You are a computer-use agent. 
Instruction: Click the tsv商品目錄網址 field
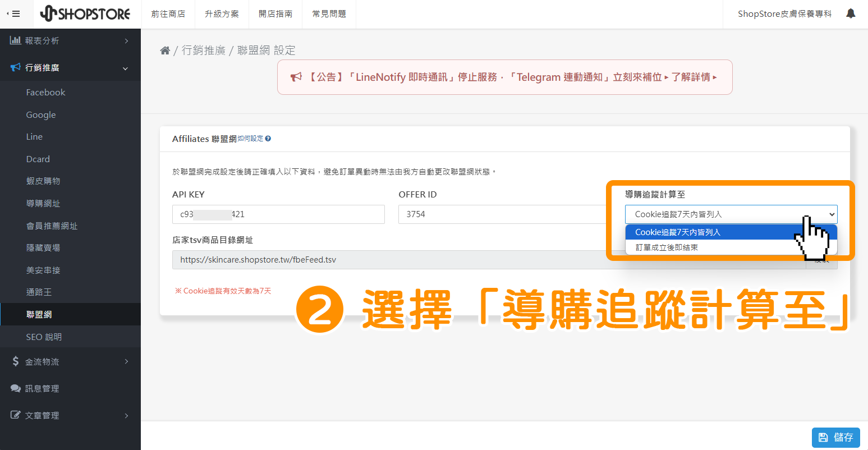point(489,260)
